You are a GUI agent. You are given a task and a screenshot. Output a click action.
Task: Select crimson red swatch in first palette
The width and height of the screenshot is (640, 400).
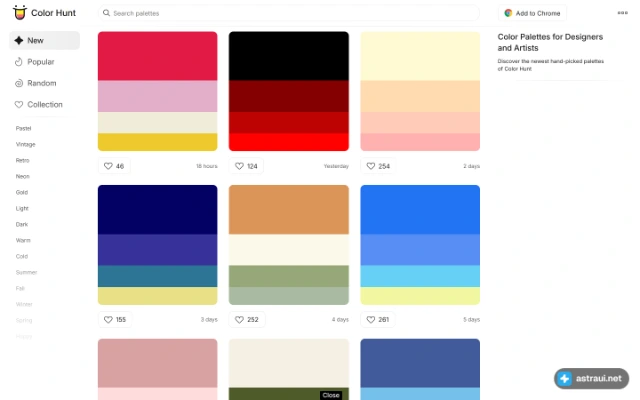158,56
